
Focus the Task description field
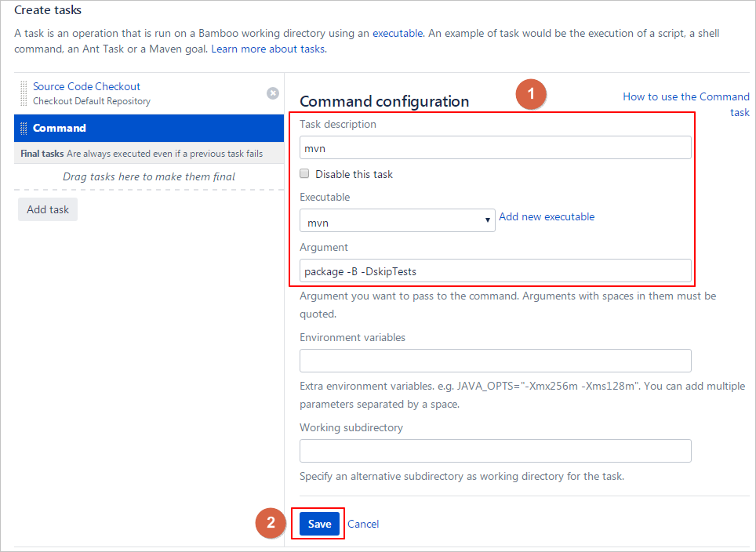(495, 147)
